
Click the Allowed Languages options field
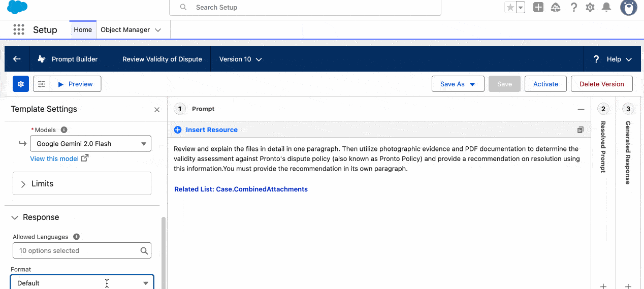pyautogui.click(x=82, y=250)
